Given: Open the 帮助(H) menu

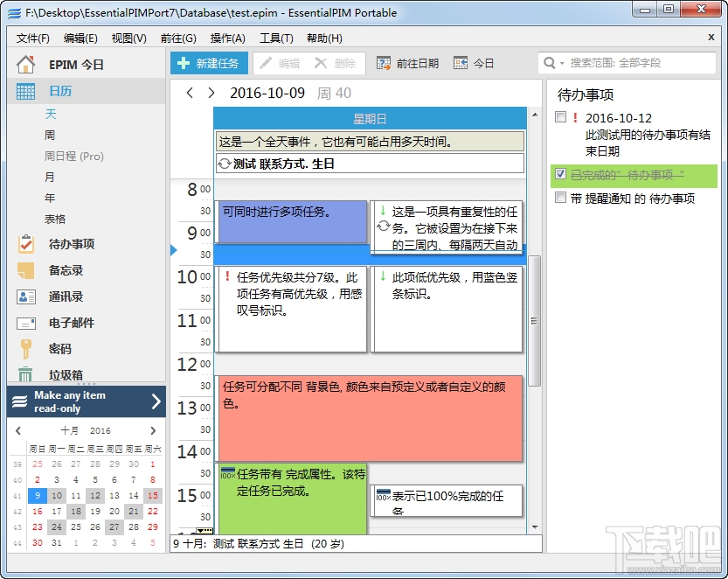Looking at the screenshot, I should point(324,38).
